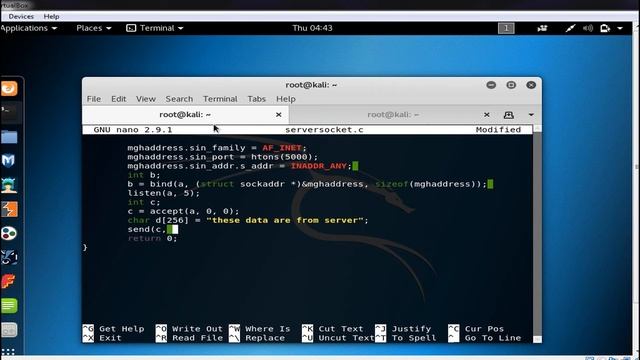This screenshot has height=360, width=640.
Task: Minimize the terminal window
Action: click(x=491, y=85)
